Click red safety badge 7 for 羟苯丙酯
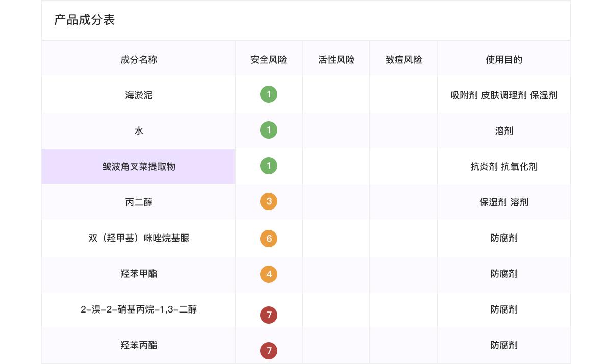This screenshot has height=364, width=612. pyautogui.click(x=269, y=350)
